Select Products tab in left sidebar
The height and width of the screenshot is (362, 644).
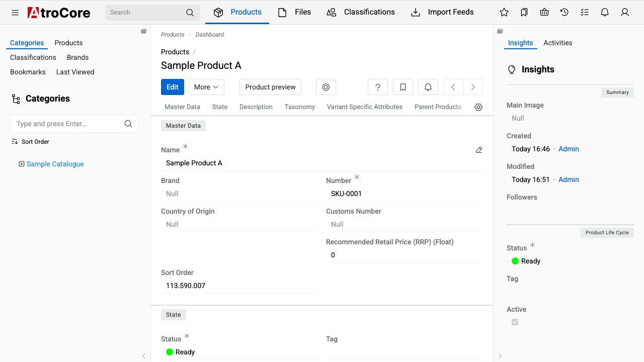68,43
